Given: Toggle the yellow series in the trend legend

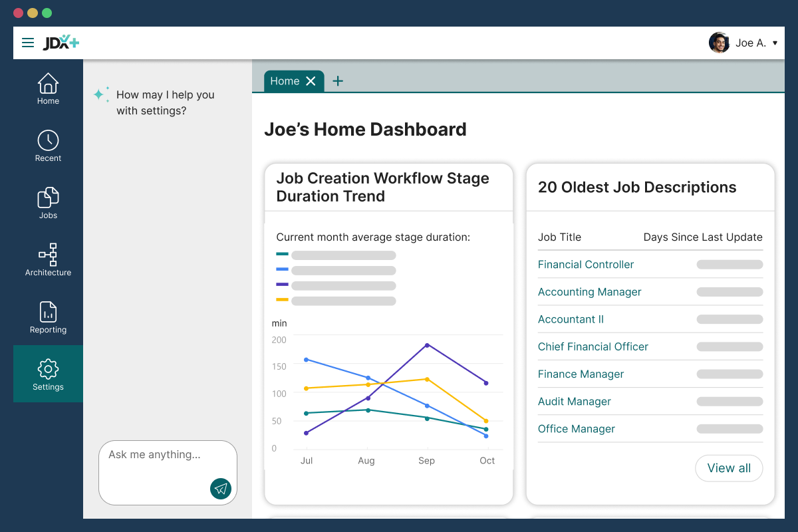Looking at the screenshot, I should pyautogui.click(x=282, y=301).
